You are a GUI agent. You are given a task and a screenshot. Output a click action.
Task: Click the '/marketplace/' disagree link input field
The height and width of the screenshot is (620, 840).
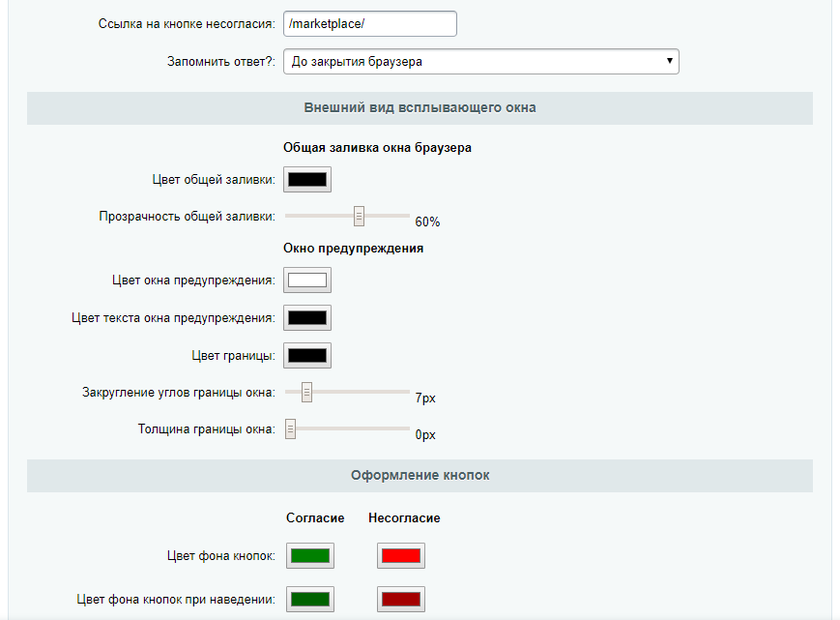(x=369, y=23)
